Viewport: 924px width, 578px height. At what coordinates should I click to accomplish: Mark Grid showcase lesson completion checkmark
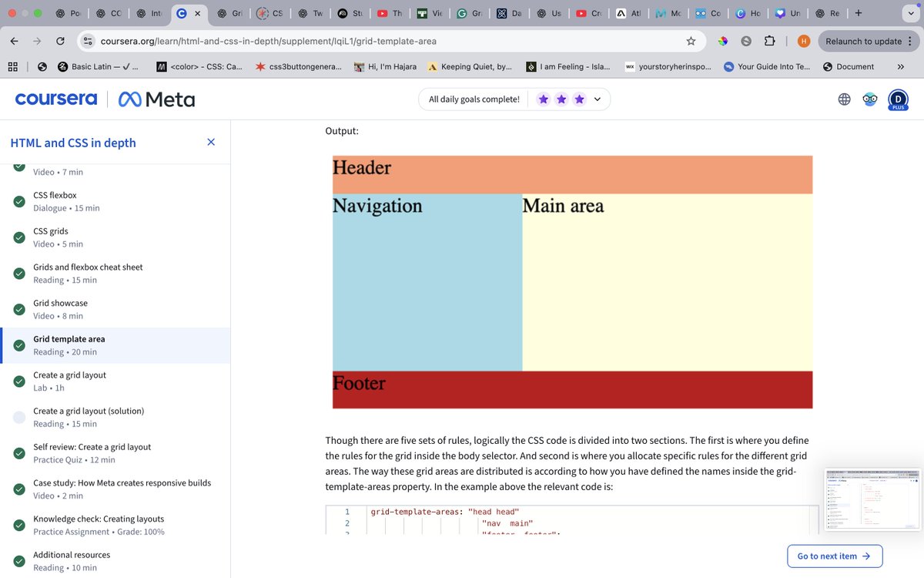click(x=18, y=309)
